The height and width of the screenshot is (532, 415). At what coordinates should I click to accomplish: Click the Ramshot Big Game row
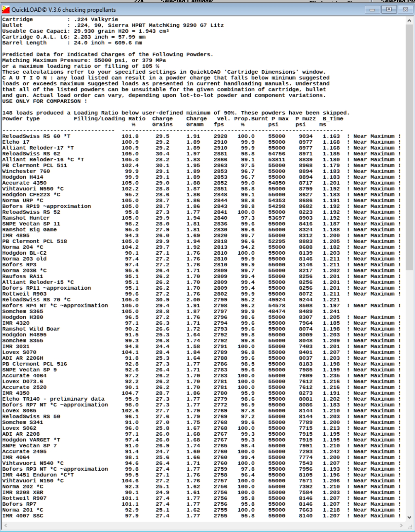[201, 230]
